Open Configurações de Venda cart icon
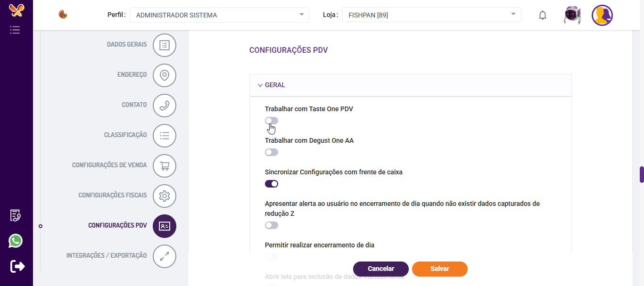Image resolution: width=644 pixels, height=286 pixels. 165,166
